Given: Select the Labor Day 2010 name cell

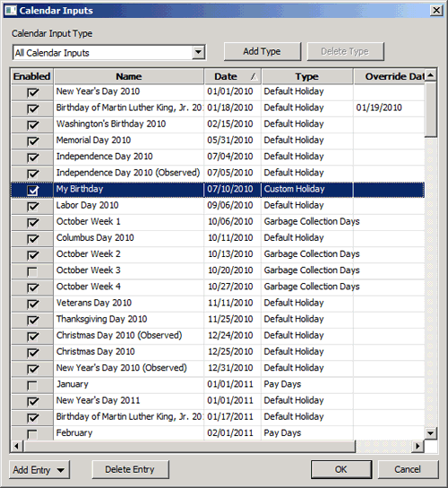Looking at the screenshot, I should pyautogui.click(x=129, y=205).
